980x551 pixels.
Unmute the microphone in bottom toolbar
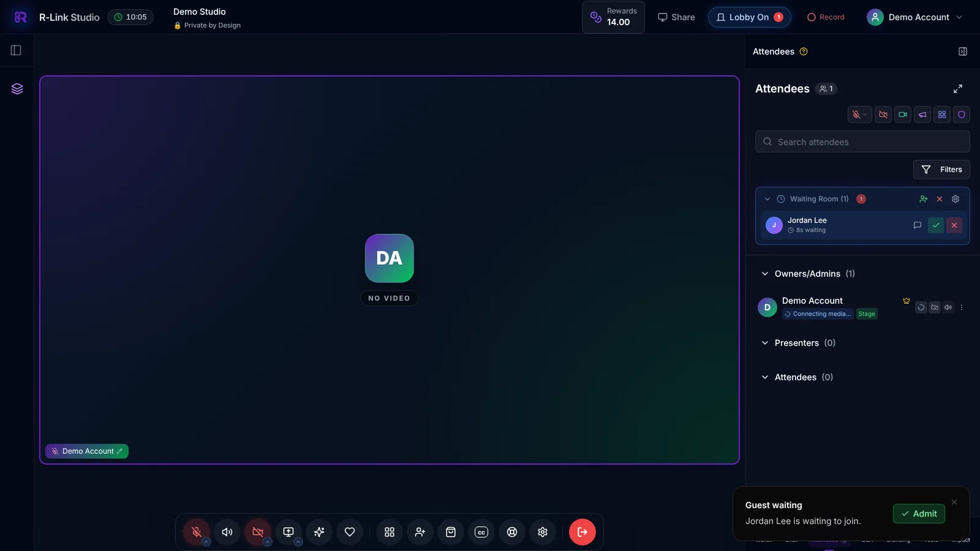[197, 532]
